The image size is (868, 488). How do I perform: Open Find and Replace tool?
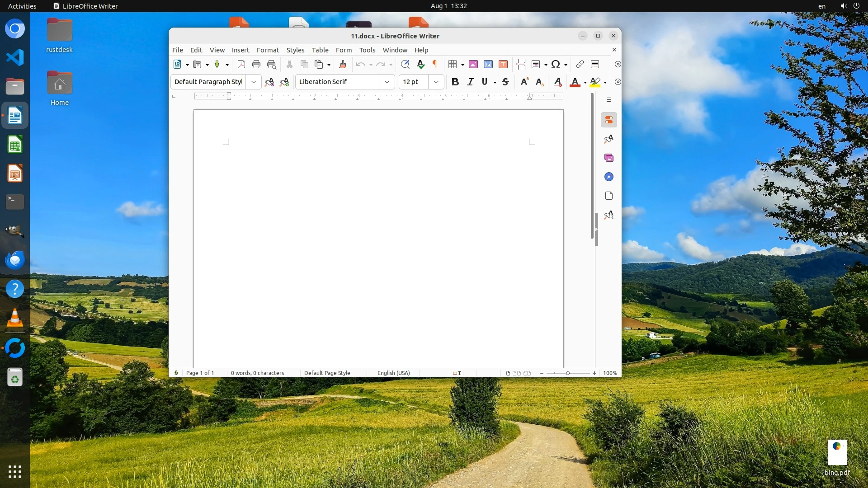[x=405, y=64]
